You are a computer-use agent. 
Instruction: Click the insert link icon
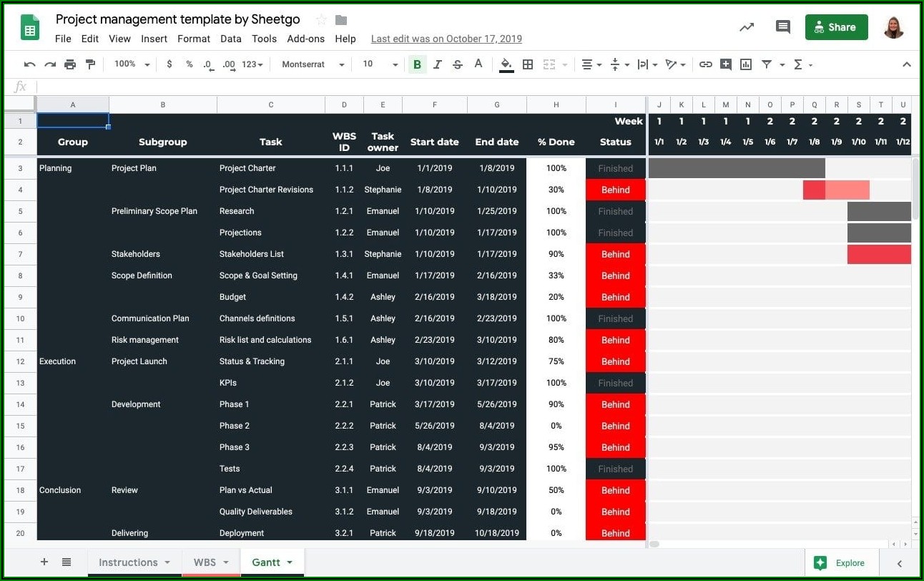705,64
